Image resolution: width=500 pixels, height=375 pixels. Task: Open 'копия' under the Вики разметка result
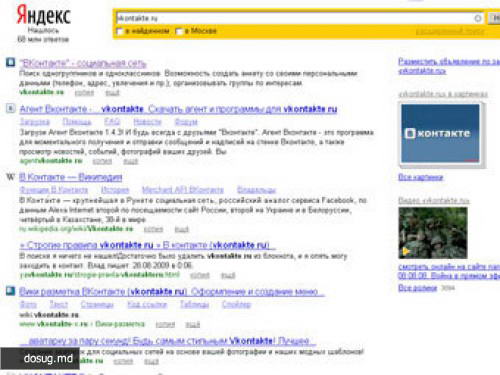(165, 324)
